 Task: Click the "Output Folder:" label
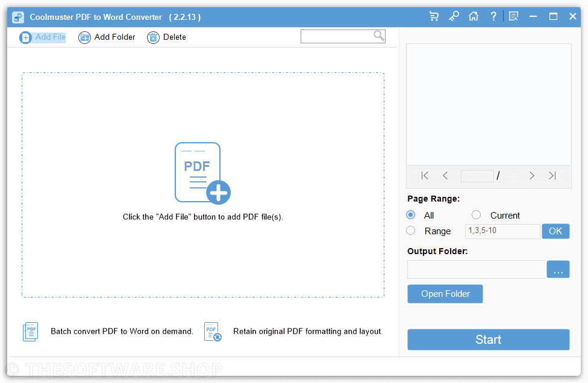tap(437, 251)
